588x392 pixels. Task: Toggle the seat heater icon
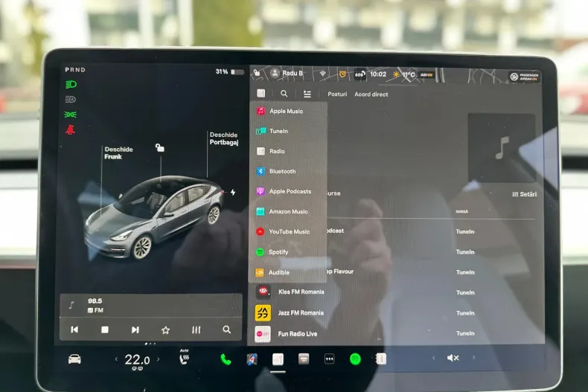(184, 358)
